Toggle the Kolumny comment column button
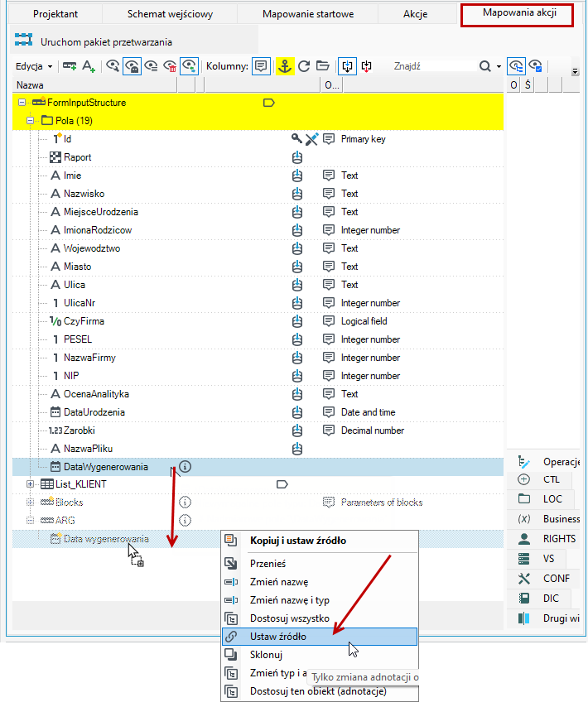Viewport: 588px width, 707px height. 261,66
